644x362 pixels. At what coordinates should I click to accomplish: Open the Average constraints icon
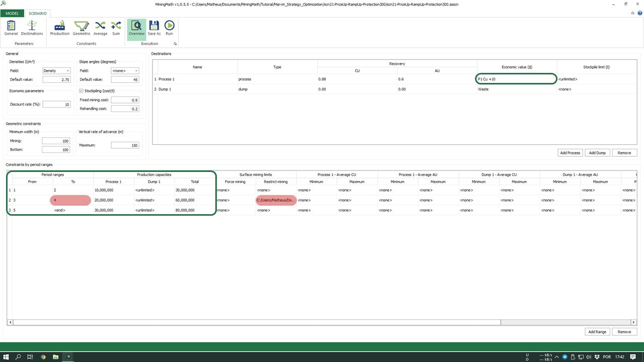(x=100, y=28)
